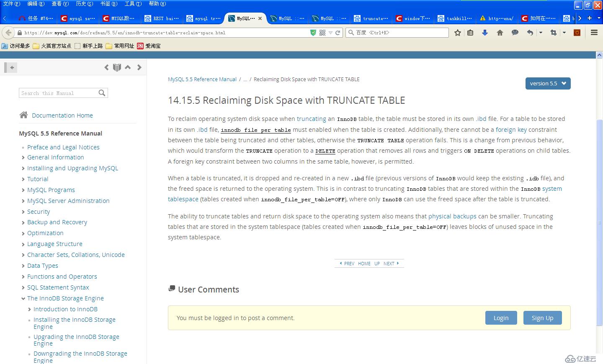
Task: Open the 工具 menu
Action: click(133, 4)
